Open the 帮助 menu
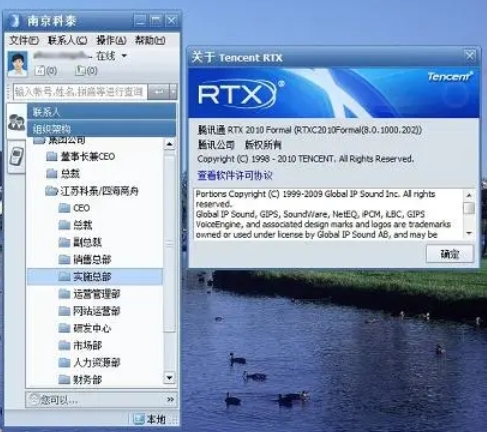 (x=150, y=41)
